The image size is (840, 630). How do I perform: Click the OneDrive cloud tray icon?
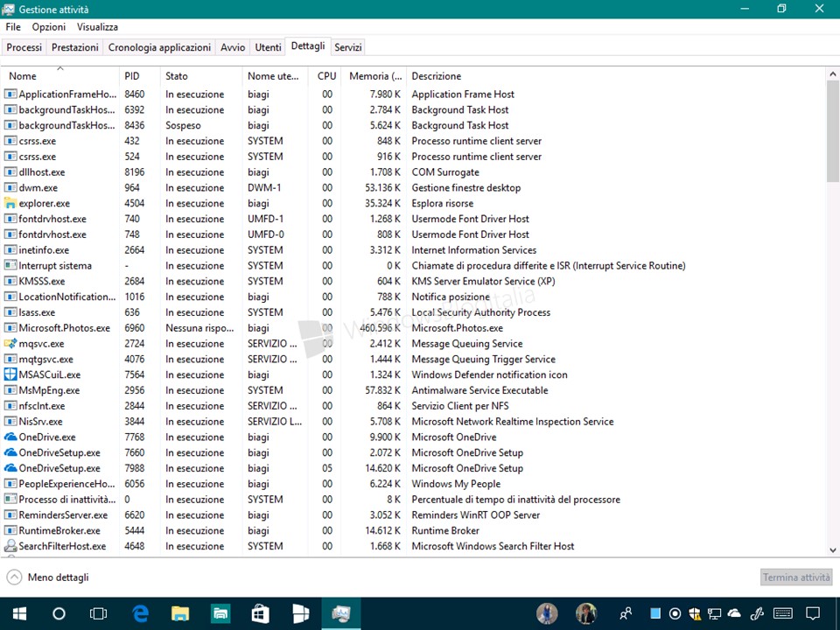pos(734,612)
